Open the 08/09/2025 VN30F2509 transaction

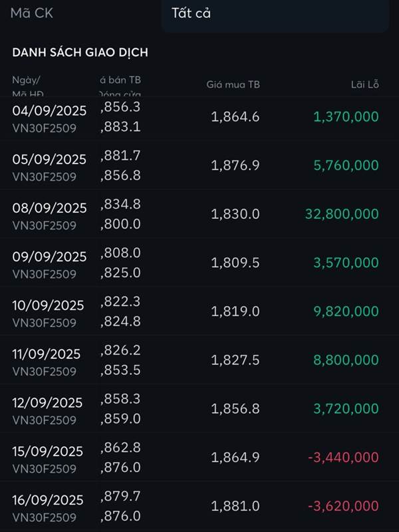pyautogui.click(x=199, y=214)
